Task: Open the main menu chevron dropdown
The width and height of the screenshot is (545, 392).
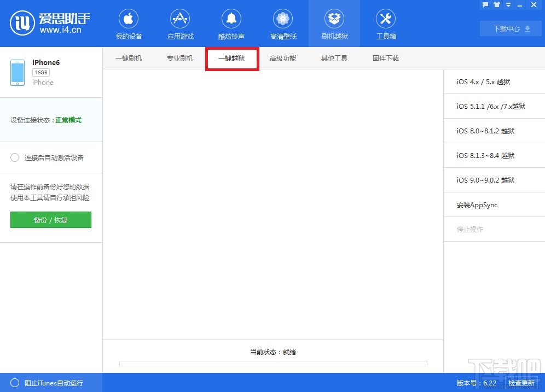Action: pyautogui.click(x=508, y=4)
